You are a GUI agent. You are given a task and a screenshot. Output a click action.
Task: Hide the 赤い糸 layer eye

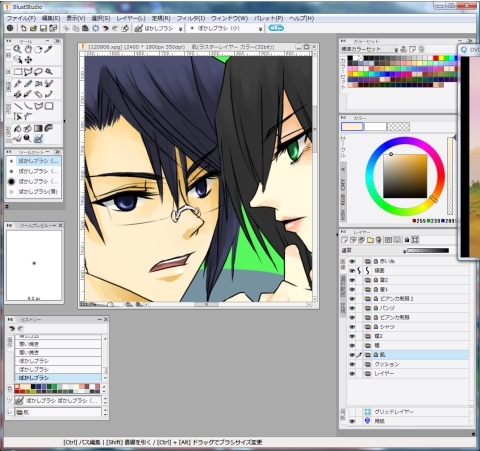point(352,262)
